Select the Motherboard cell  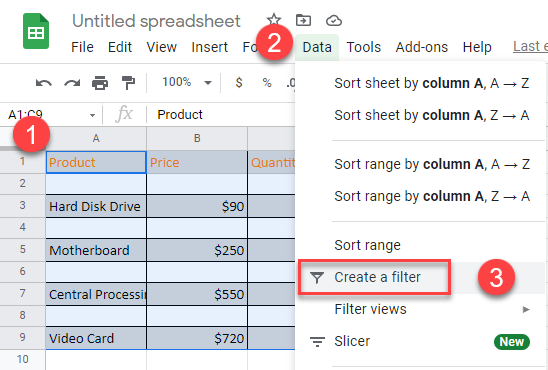96,250
